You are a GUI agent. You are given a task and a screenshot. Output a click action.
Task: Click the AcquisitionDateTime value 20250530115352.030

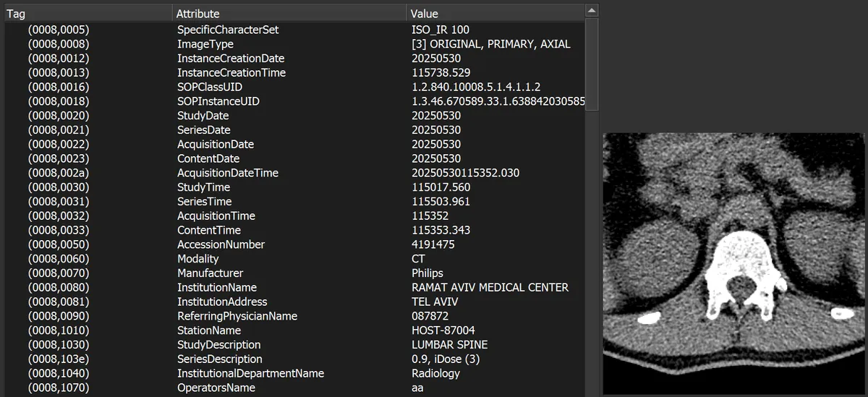point(465,173)
